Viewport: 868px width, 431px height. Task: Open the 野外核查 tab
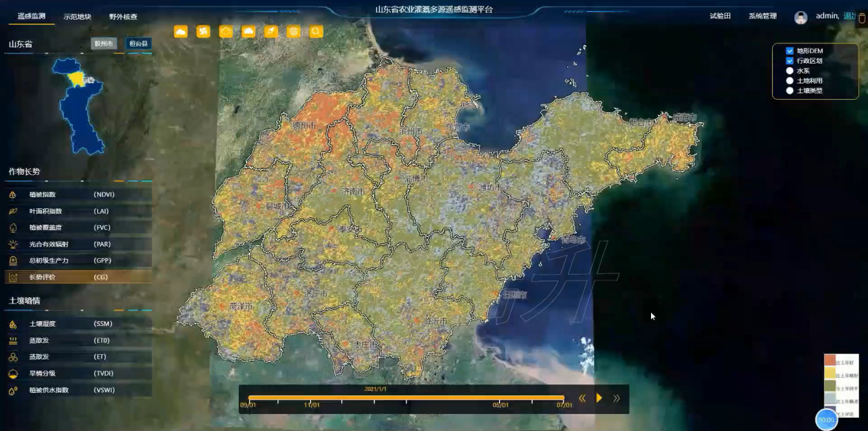pyautogui.click(x=123, y=16)
